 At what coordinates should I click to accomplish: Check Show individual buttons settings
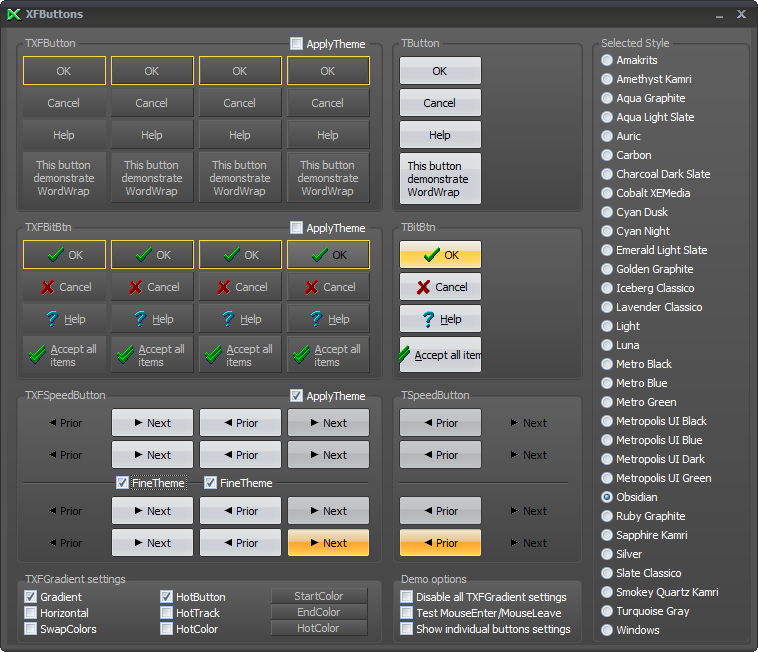tap(407, 629)
